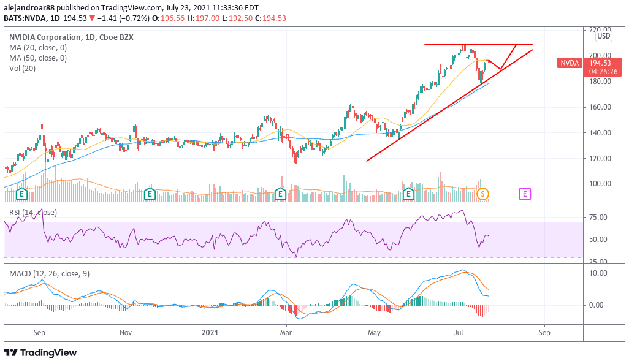Click the NVIDIA Corporation chart title
629x364 pixels.
click(x=71, y=37)
